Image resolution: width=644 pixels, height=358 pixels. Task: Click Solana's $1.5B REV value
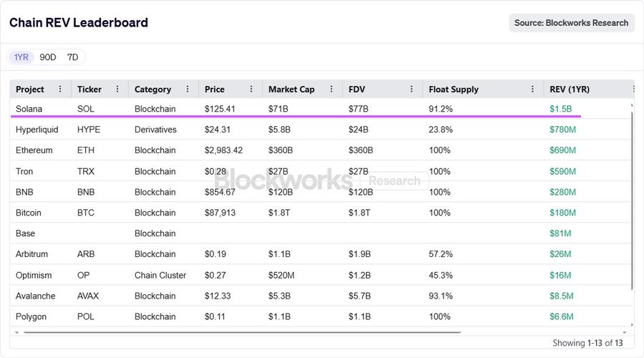point(560,109)
